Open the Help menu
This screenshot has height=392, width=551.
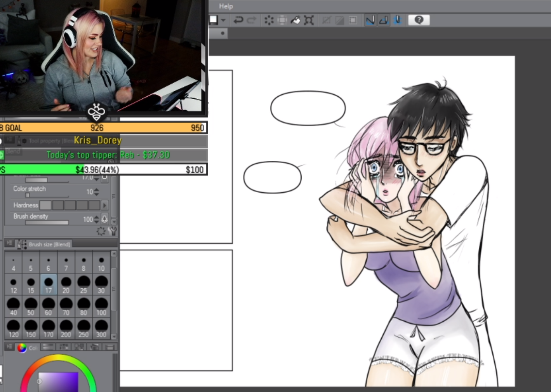pyautogui.click(x=226, y=6)
